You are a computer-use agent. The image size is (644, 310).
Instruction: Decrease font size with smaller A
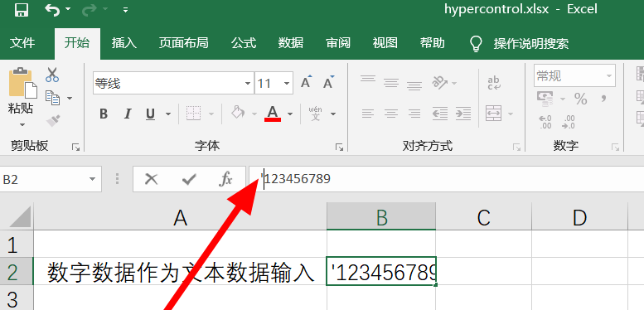pyautogui.click(x=328, y=83)
